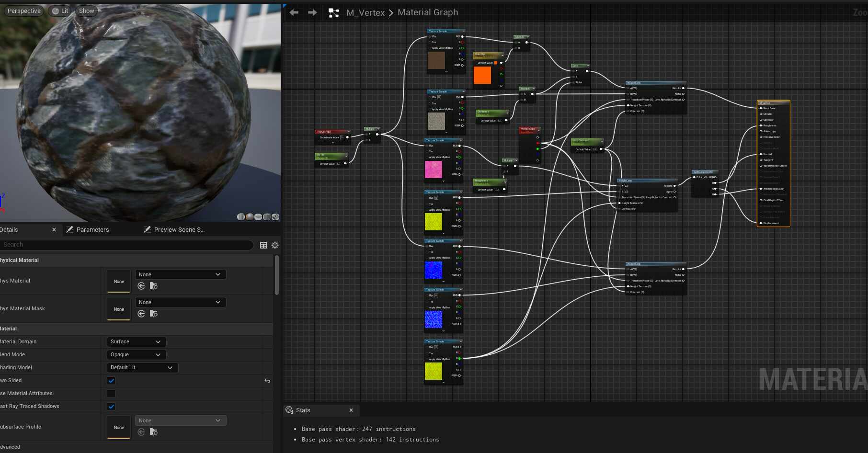This screenshot has height=453, width=868.
Task: Select the custom teapot preview mesh shape
Action: click(x=275, y=217)
